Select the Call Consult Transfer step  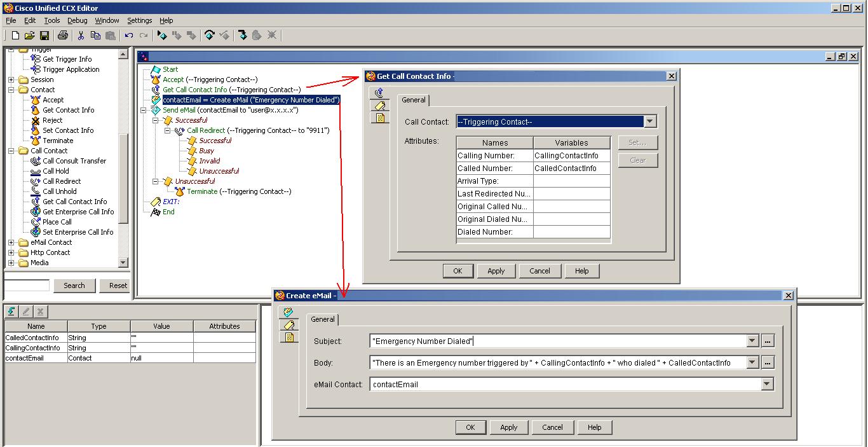click(74, 161)
